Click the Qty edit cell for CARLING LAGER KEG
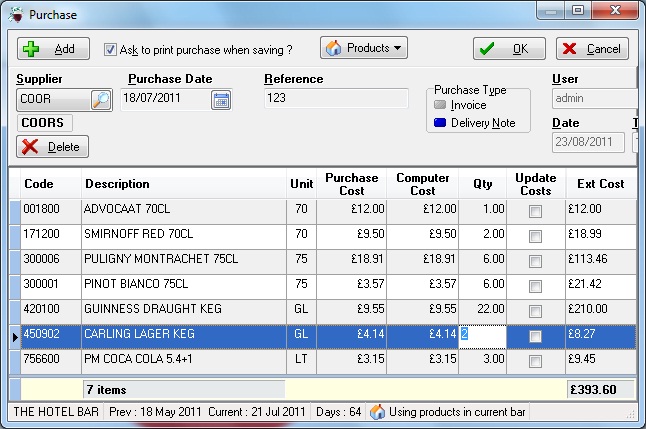 tap(482, 337)
